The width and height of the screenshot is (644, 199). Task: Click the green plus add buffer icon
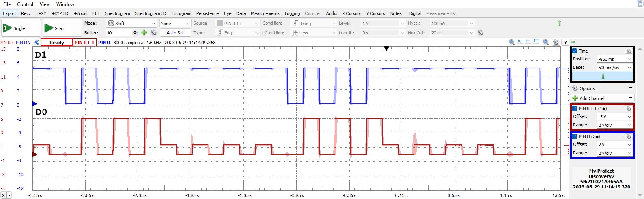(144, 33)
